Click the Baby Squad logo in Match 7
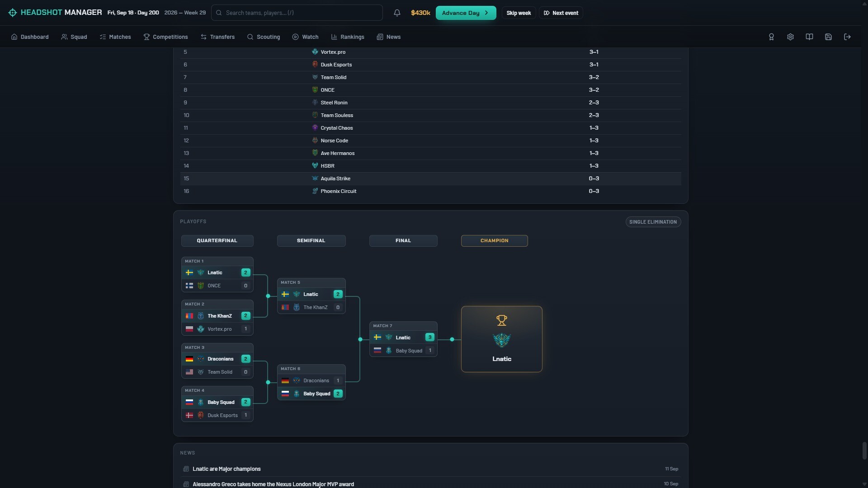This screenshot has height=488, width=868. tap(389, 351)
